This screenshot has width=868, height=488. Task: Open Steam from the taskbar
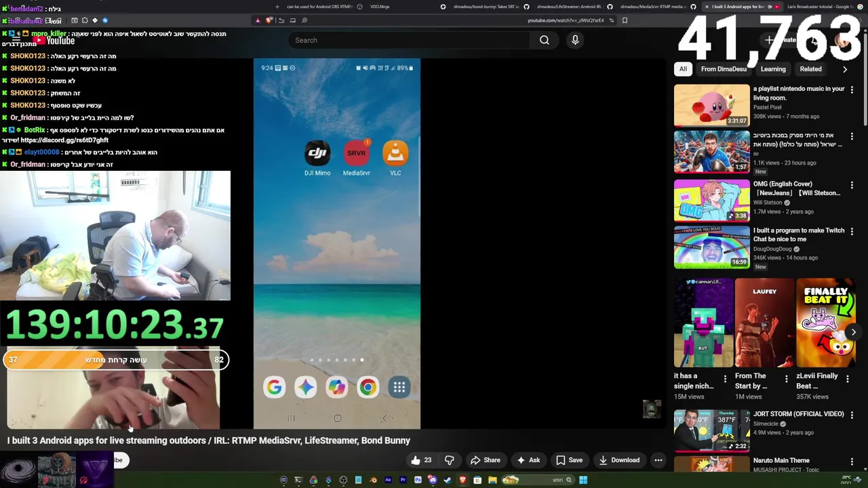point(448,480)
